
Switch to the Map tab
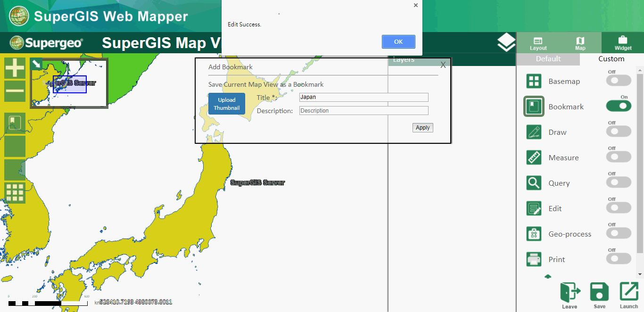pos(580,43)
